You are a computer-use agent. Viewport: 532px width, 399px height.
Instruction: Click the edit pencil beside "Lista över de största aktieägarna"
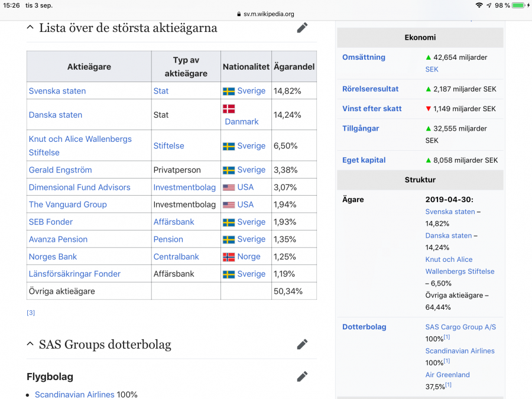point(302,27)
